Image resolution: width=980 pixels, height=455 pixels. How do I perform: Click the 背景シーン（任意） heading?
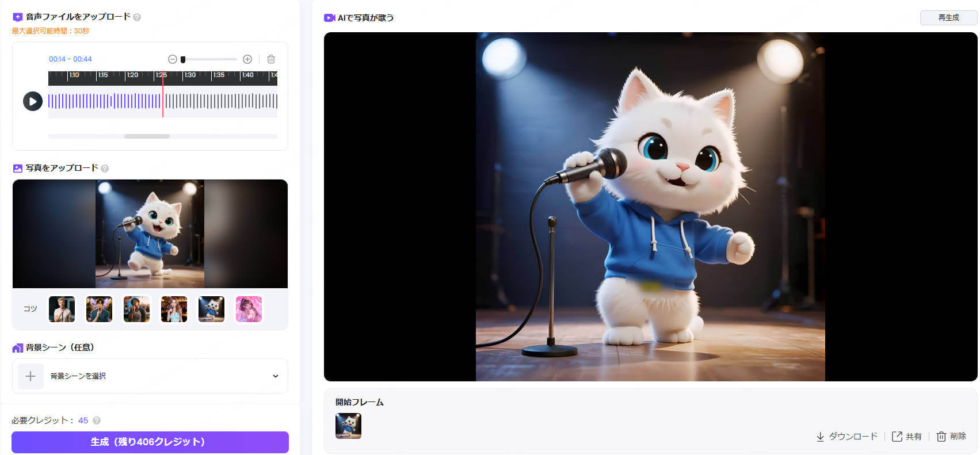click(x=60, y=347)
